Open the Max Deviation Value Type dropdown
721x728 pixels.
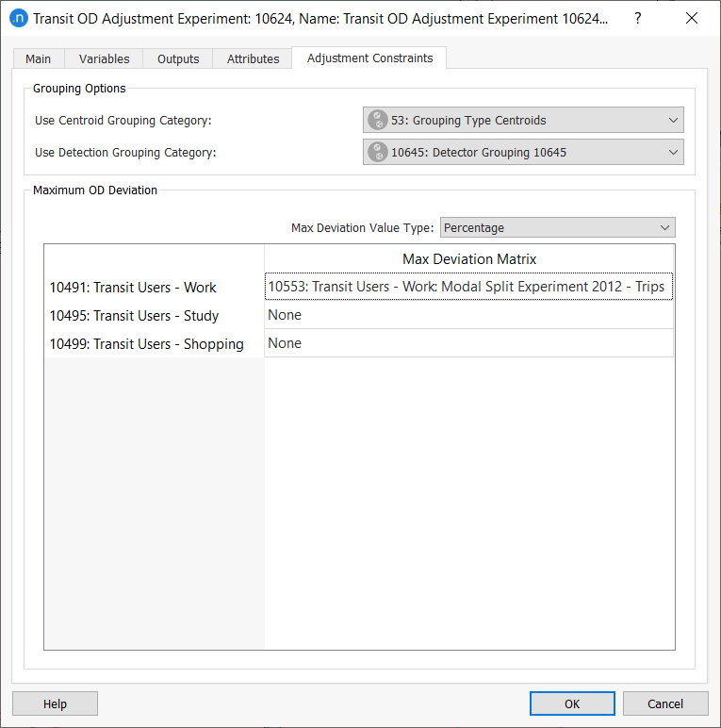point(557,227)
